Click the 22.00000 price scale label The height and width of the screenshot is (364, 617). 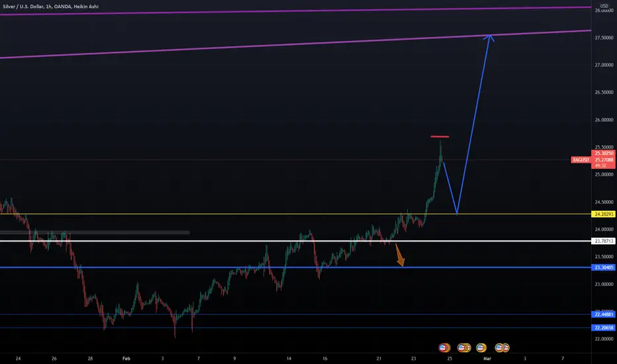tap(604, 339)
